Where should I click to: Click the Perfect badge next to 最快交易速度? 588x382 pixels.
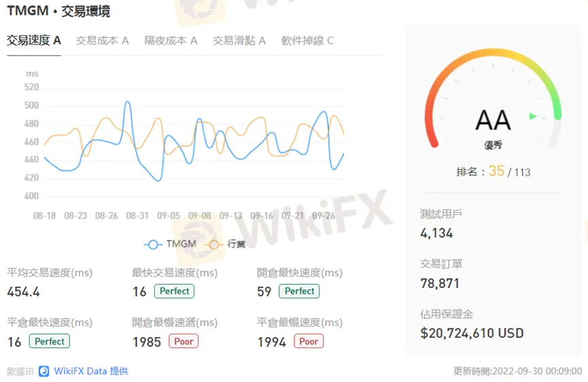click(175, 292)
